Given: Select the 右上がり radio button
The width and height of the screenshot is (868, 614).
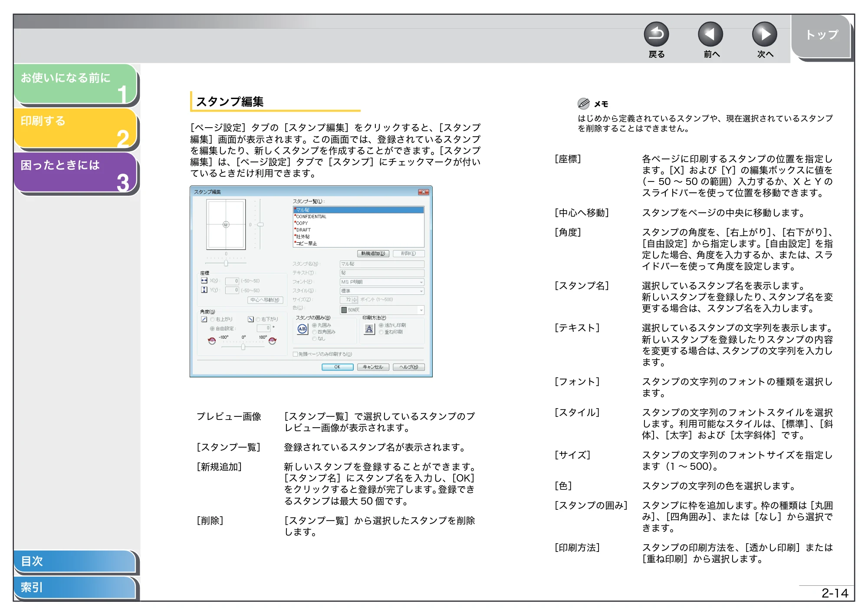Looking at the screenshot, I should click(213, 319).
